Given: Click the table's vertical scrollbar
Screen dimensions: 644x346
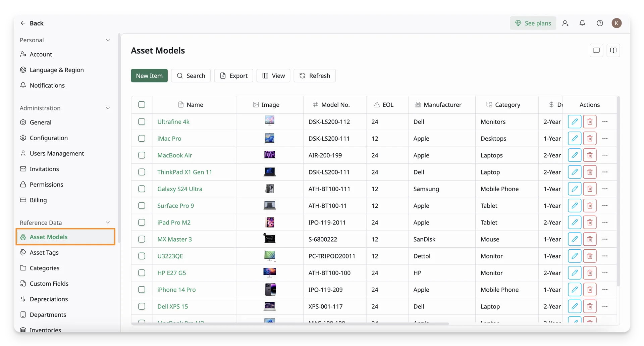Looking at the screenshot, I should pos(618,191).
